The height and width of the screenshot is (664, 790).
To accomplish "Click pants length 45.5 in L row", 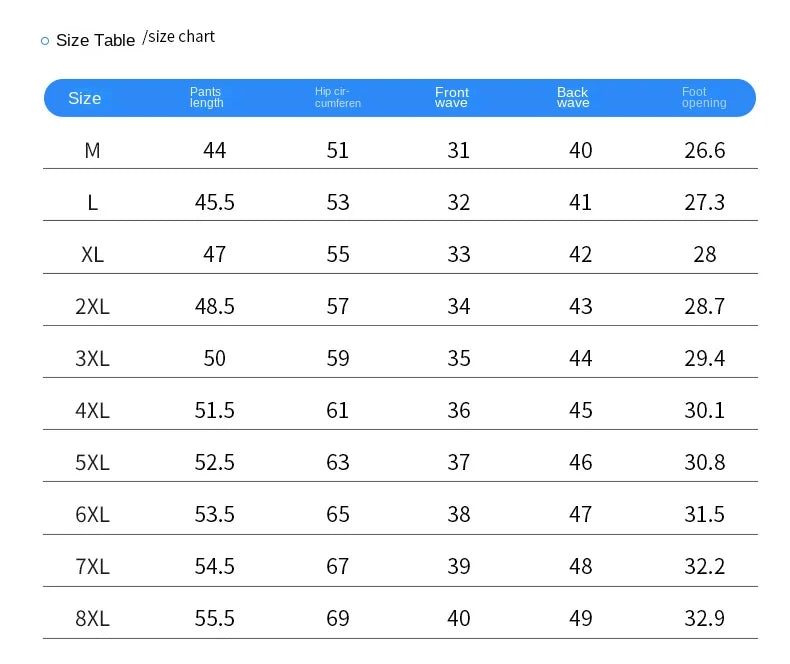I will click(215, 202).
